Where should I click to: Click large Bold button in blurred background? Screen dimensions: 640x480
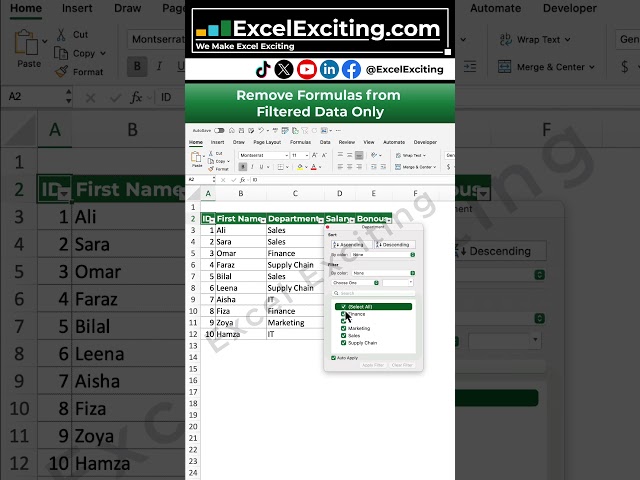click(137, 66)
